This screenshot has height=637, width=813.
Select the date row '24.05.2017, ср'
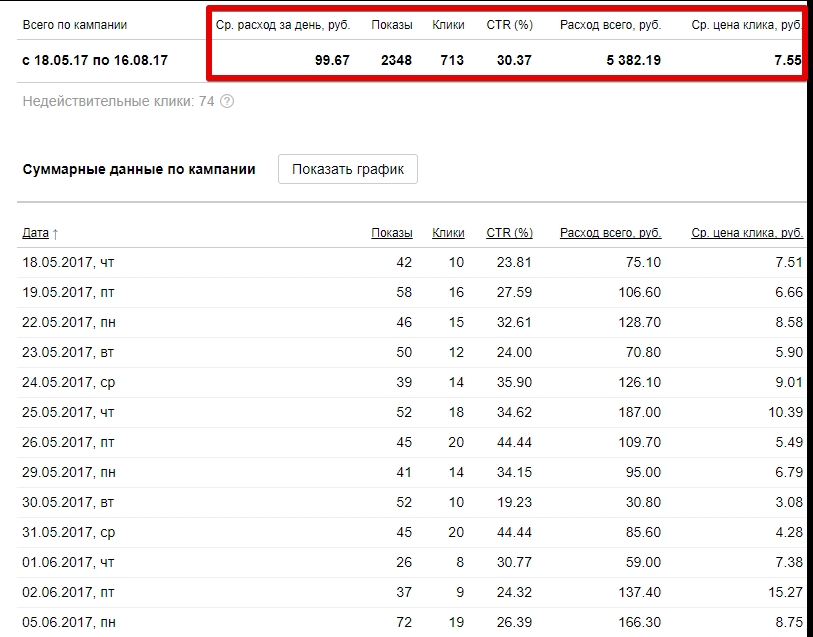[412, 383]
